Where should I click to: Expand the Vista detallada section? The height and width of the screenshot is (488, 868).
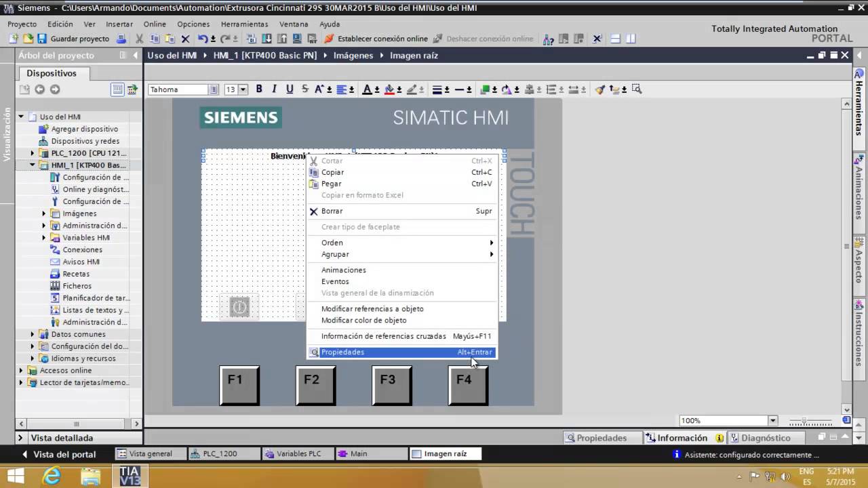point(20,438)
